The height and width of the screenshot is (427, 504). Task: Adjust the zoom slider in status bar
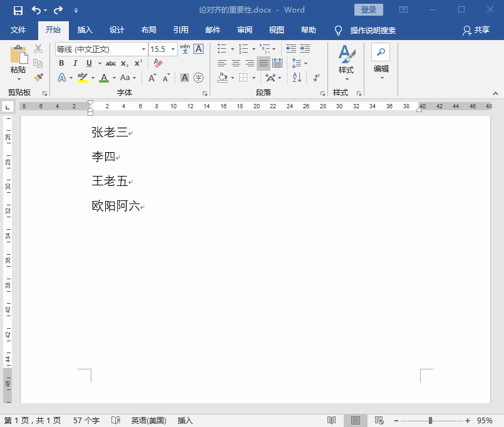coord(429,421)
